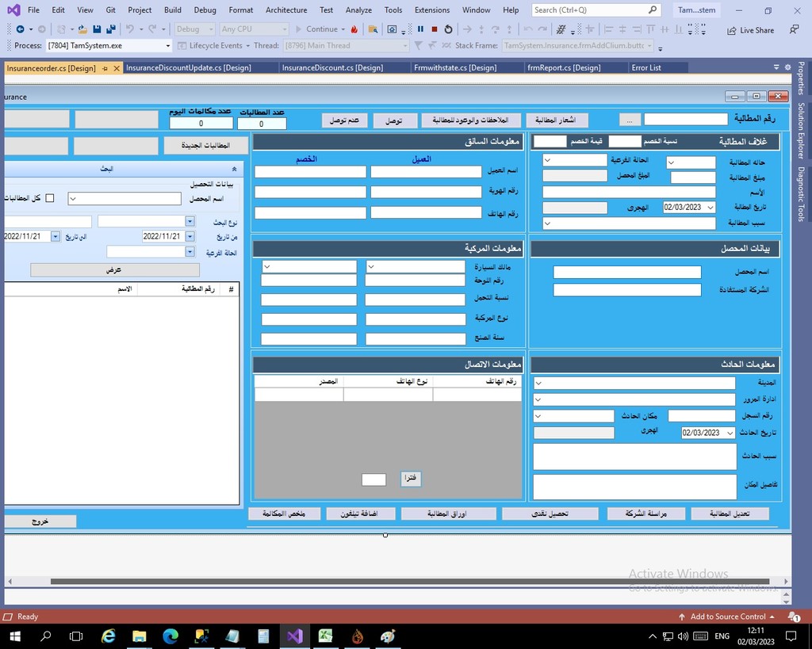Click the عرض button

point(115,269)
